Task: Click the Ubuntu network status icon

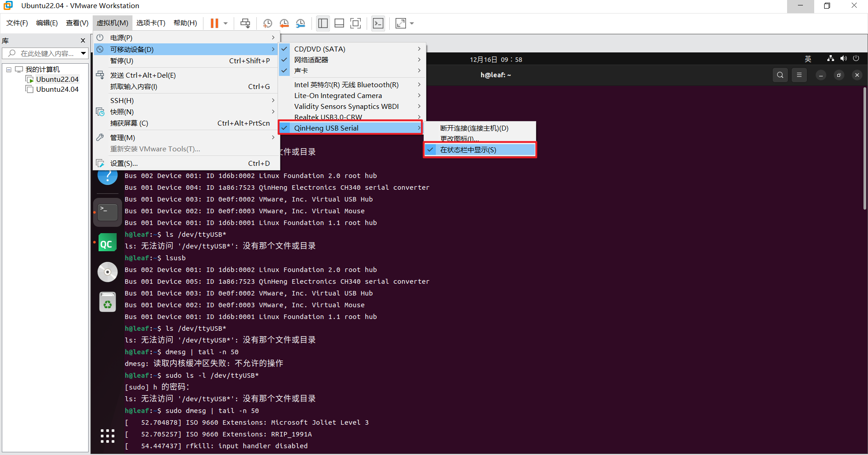Action: tap(830, 59)
